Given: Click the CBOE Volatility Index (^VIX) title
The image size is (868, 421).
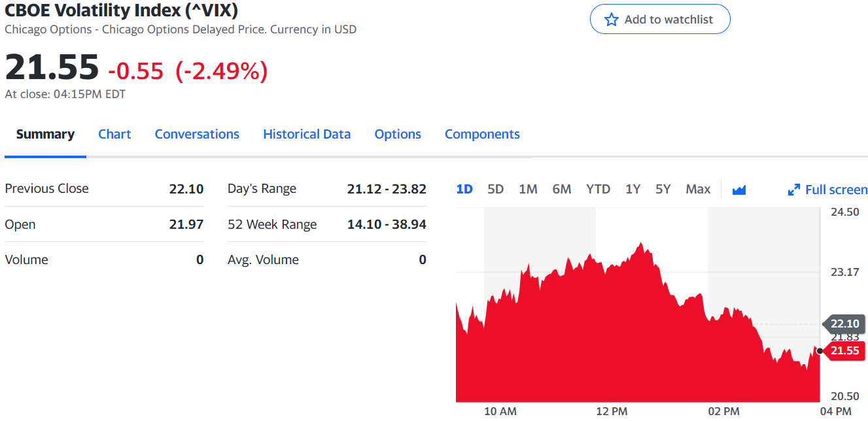Looking at the screenshot, I should pos(121,10).
